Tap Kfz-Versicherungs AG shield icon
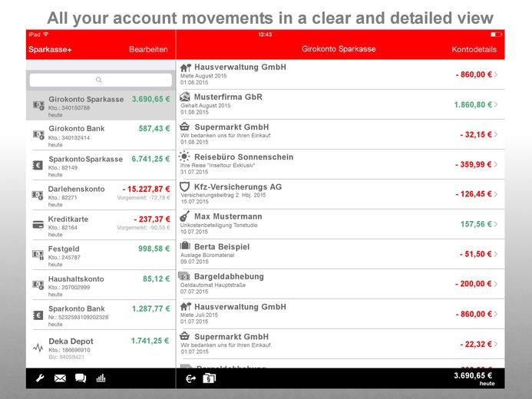This screenshot has height=399, width=532. click(x=184, y=186)
